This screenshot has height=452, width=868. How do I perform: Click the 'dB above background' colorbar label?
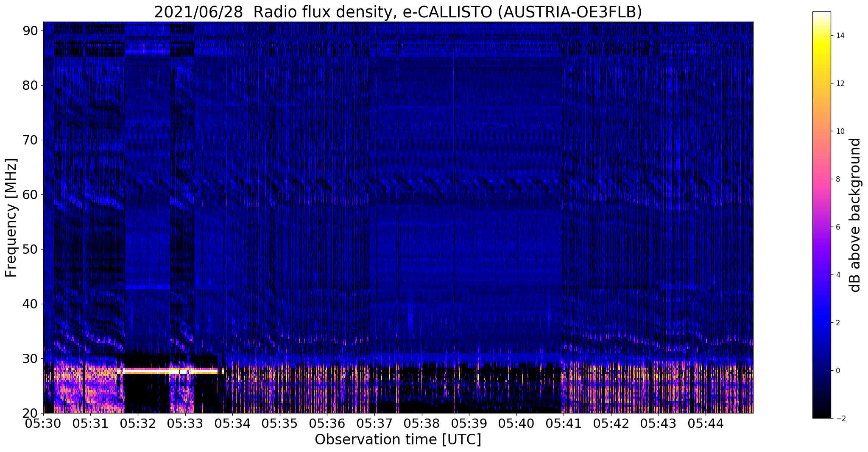[x=855, y=215]
